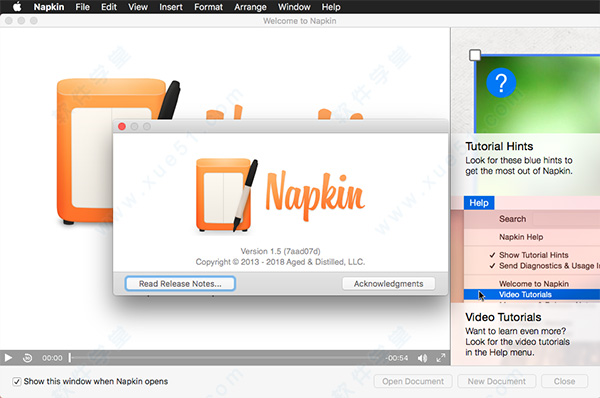
Task: Expand the video to fullscreen
Action: tap(441, 358)
